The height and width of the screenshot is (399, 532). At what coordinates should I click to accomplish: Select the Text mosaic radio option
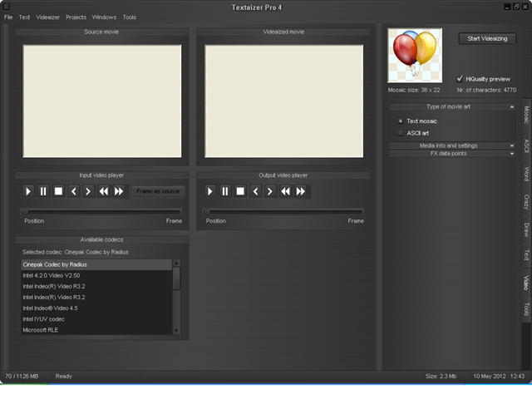401,121
